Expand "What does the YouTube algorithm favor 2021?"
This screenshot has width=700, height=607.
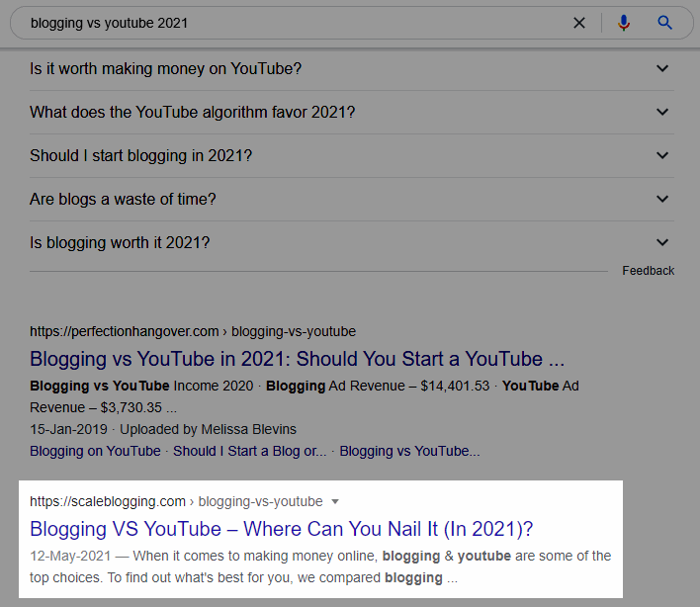click(x=352, y=112)
